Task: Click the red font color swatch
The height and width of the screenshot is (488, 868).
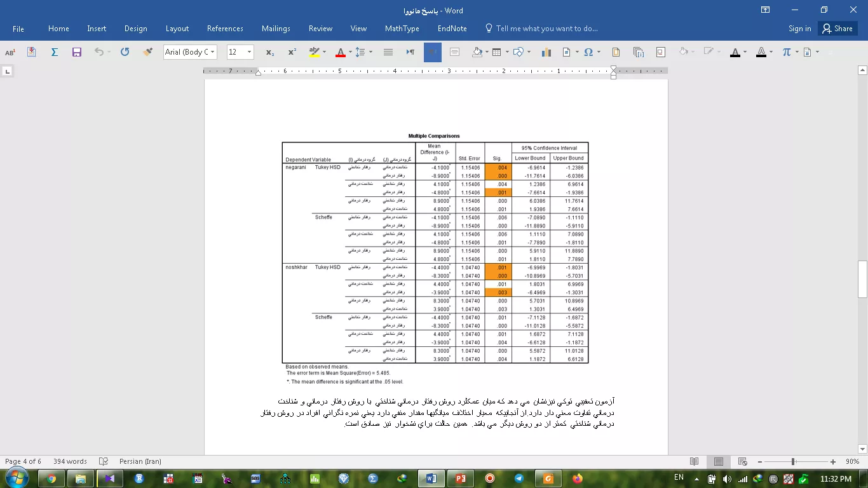Action: pos(340,52)
